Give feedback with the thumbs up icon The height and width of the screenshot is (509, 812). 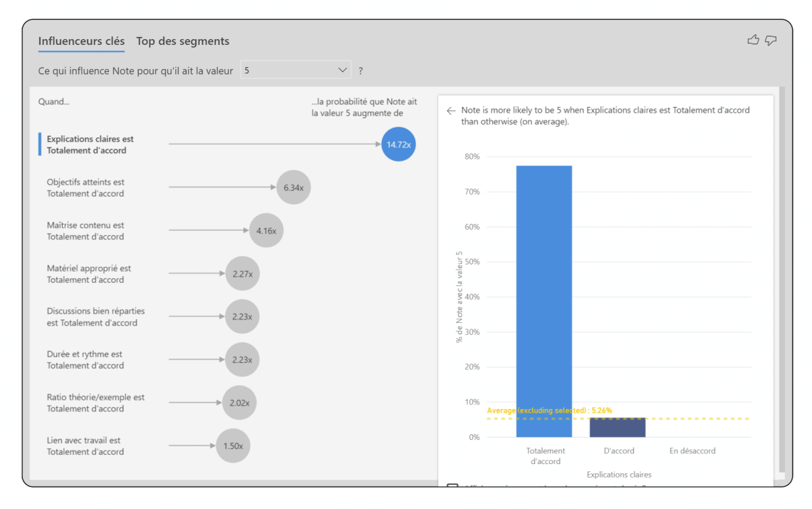753,40
